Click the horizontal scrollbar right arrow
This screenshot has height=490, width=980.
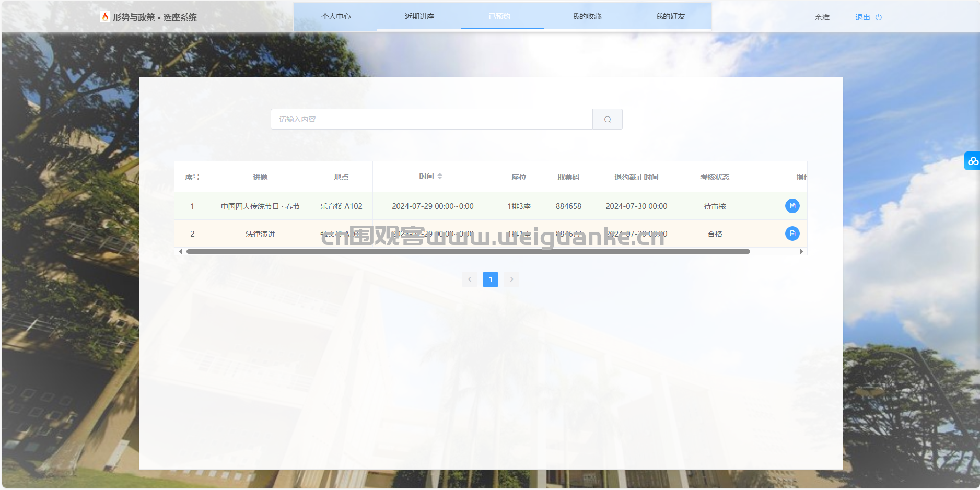point(801,252)
